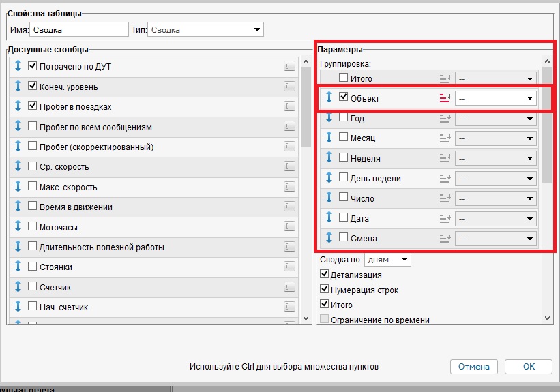Click the info icon next to Стоянки
Screen dimensions: 560x392
tap(289, 267)
